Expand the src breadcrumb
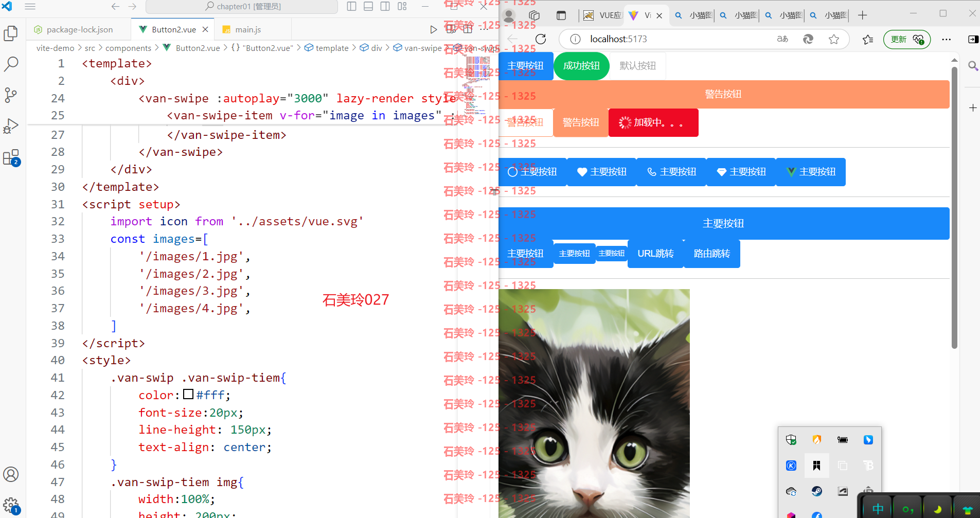 90,48
